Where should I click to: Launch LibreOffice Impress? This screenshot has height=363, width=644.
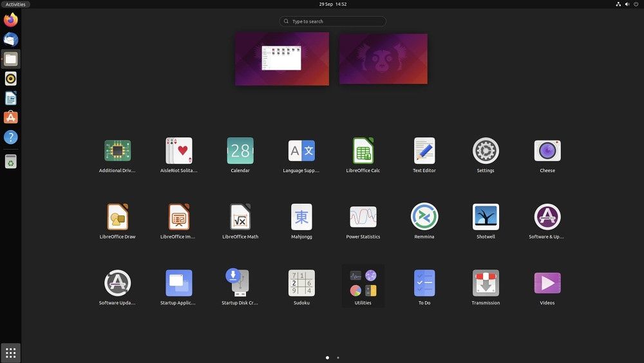click(x=178, y=217)
